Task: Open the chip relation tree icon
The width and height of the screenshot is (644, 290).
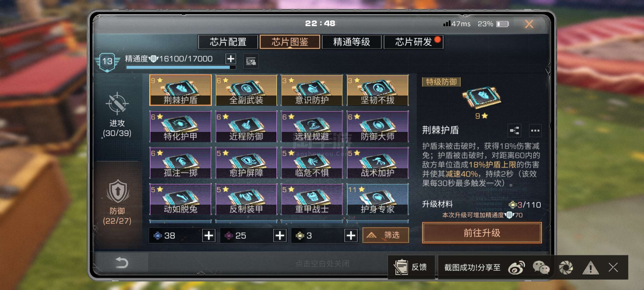Action: tap(514, 130)
